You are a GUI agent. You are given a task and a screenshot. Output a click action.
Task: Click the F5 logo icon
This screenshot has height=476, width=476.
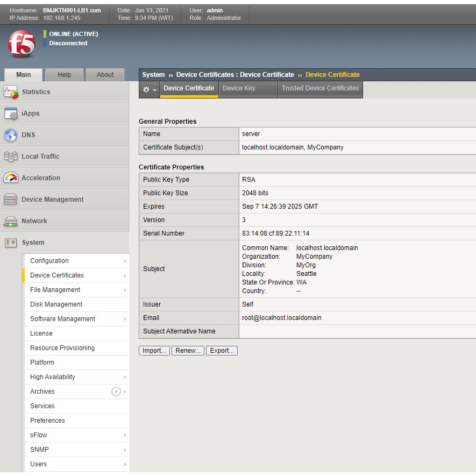coord(22,44)
